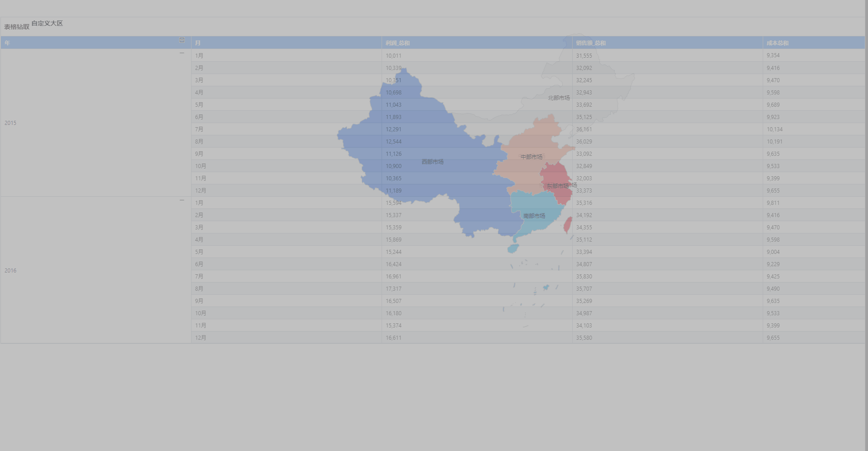Image resolution: width=868 pixels, height=451 pixels.
Task: Select sales value 31,555
Action: pyautogui.click(x=584, y=56)
